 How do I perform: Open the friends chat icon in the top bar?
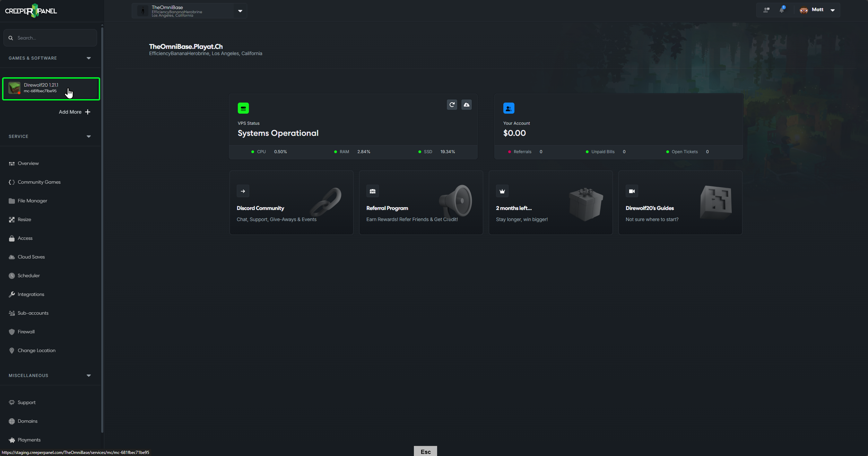[x=766, y=10]
